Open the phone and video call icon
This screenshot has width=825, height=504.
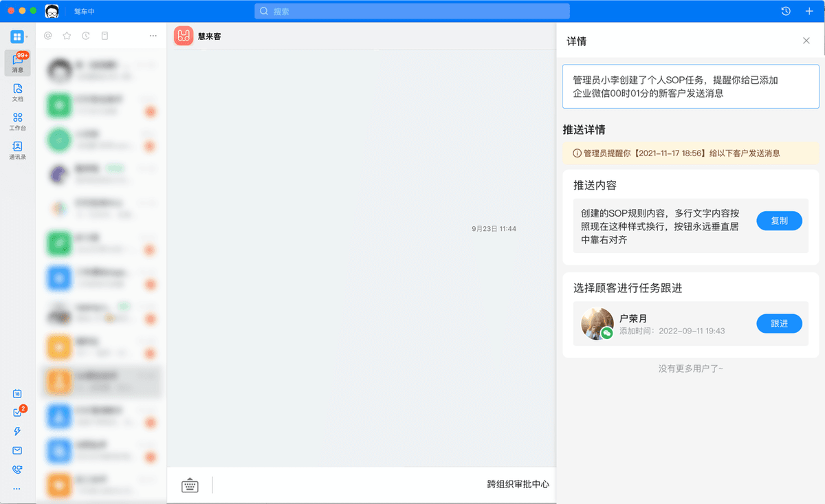coord(17,470)
